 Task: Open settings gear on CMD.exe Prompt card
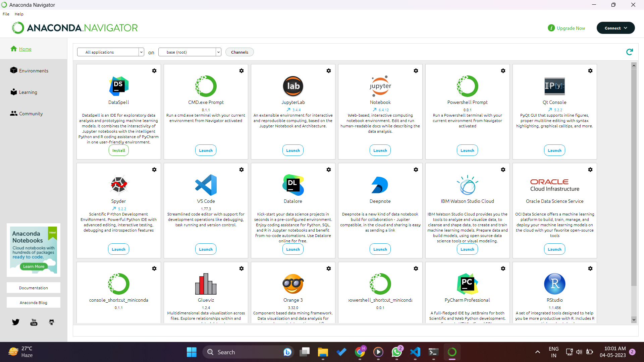241,71
